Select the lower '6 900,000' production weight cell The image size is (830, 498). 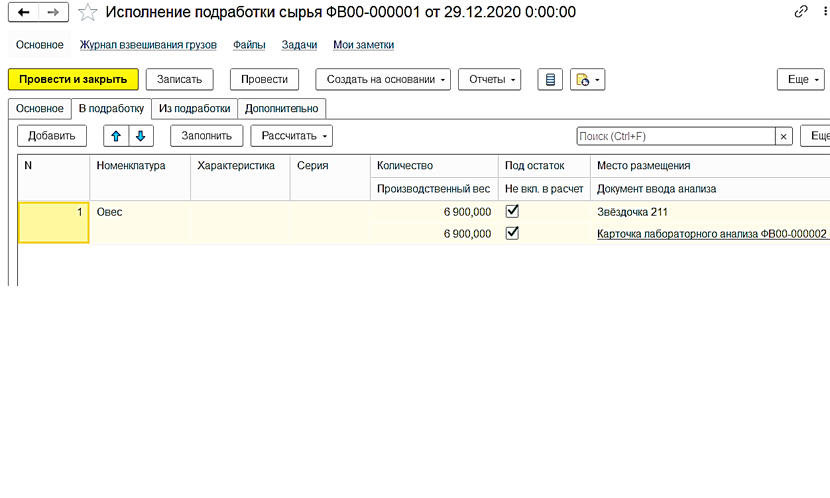tap(434, 233)
